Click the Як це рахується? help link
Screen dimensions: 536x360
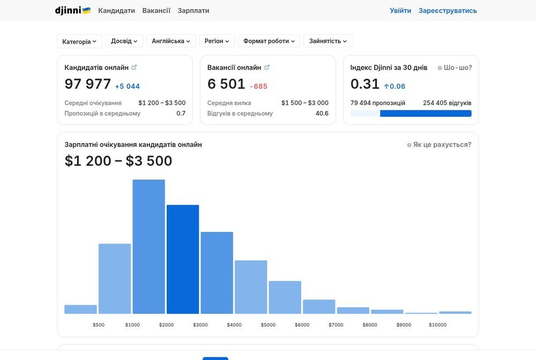pos(442,145)
